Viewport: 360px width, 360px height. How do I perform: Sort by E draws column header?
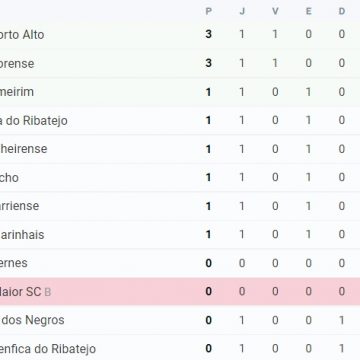coord(309,12)
